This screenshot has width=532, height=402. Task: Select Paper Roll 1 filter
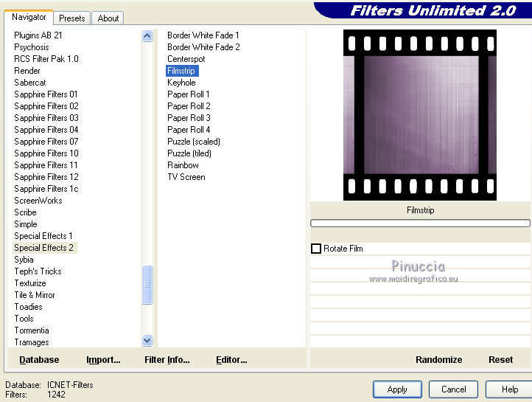click(x=189, y=94)
